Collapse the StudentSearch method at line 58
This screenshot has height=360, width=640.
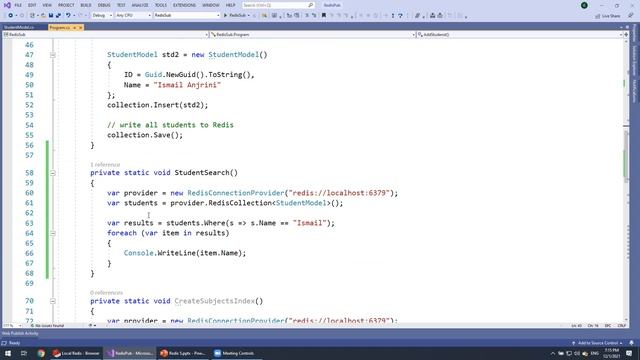(x=53, y=173)
